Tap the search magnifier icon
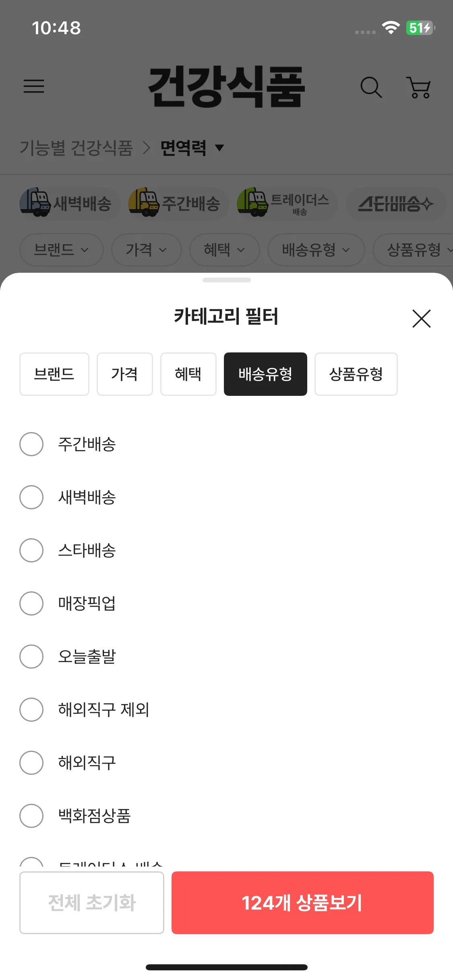The image size is (453, 980). click(x=370, y=87)
